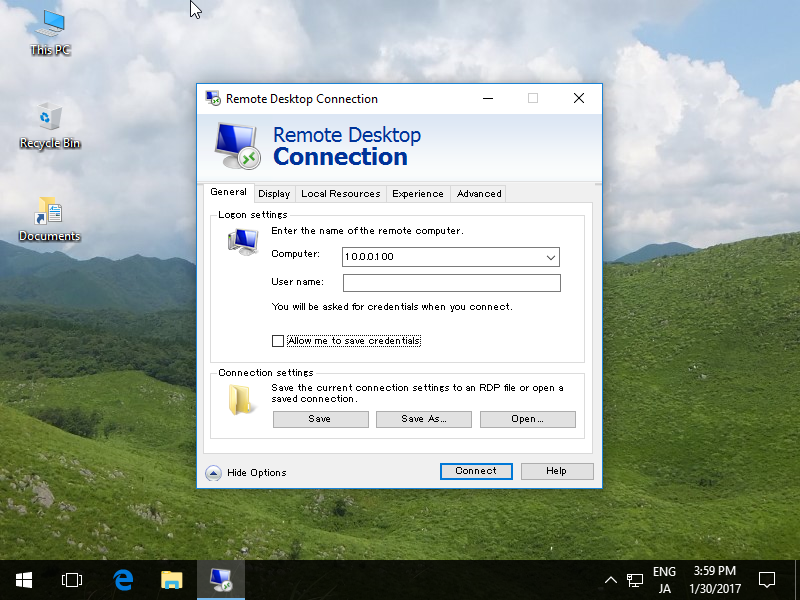Select the Remote Desktop Connection taskbar icon

(220, 579)
